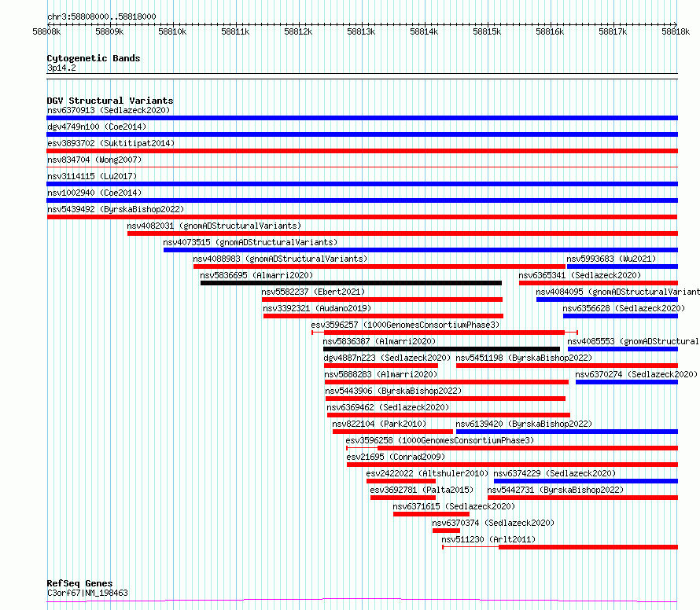This screenshot has height=610, width=700.
Task: Open nsv5451198 (ByrskaBishop2022) label
Action: [x=524, y=358]
